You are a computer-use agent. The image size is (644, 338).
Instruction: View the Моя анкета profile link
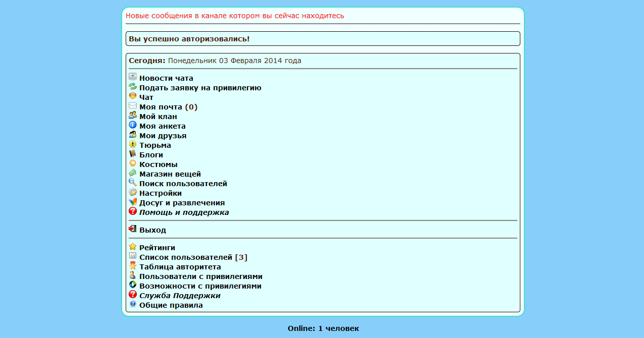pyautogui.click(x=163, y=126)
